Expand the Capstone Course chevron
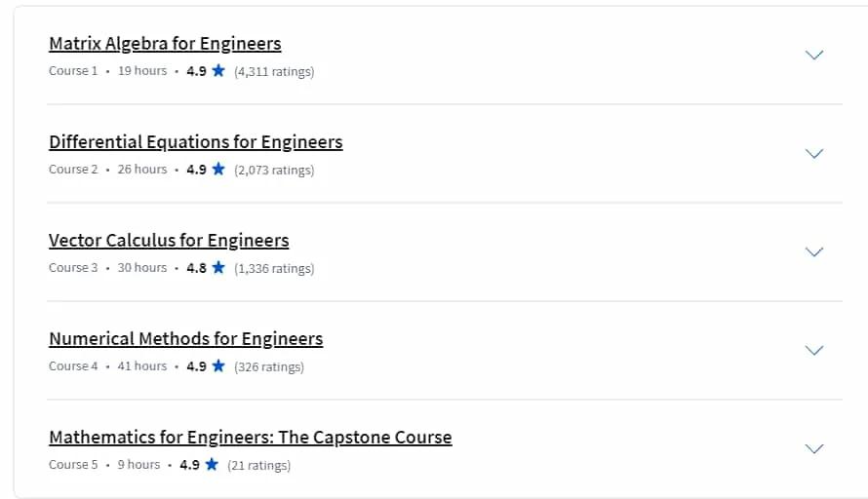Viewport: 868px width, 499px height. pos(814,448)
